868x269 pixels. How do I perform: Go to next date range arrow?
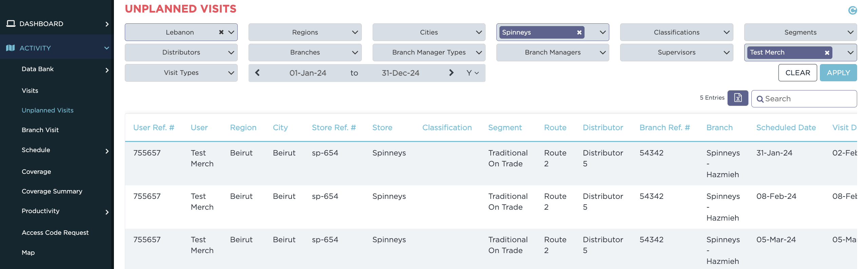click(x=451, y=73)
